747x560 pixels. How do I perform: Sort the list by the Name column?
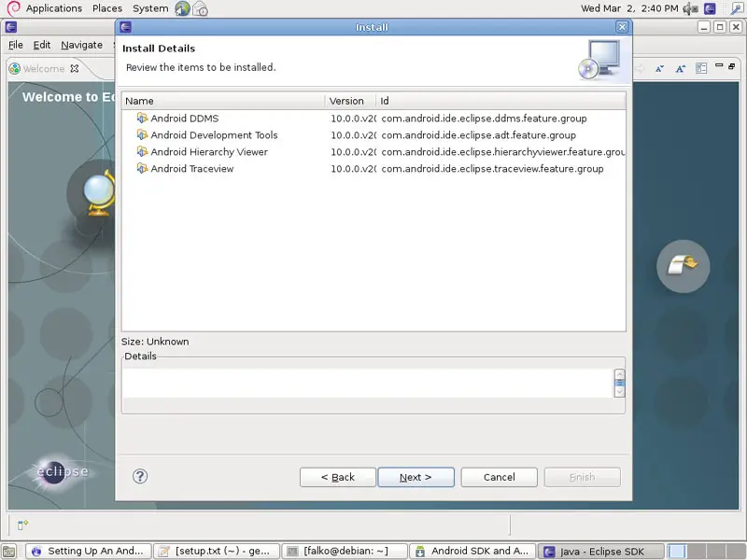click(223, 101)
